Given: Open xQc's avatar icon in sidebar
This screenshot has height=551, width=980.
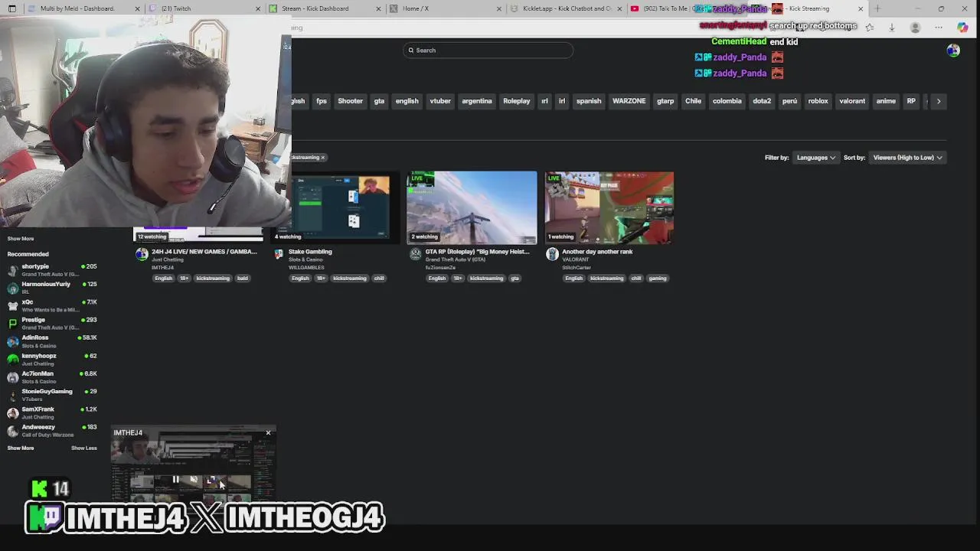Looking at the screenshot, I should click(x=13, y=305).
